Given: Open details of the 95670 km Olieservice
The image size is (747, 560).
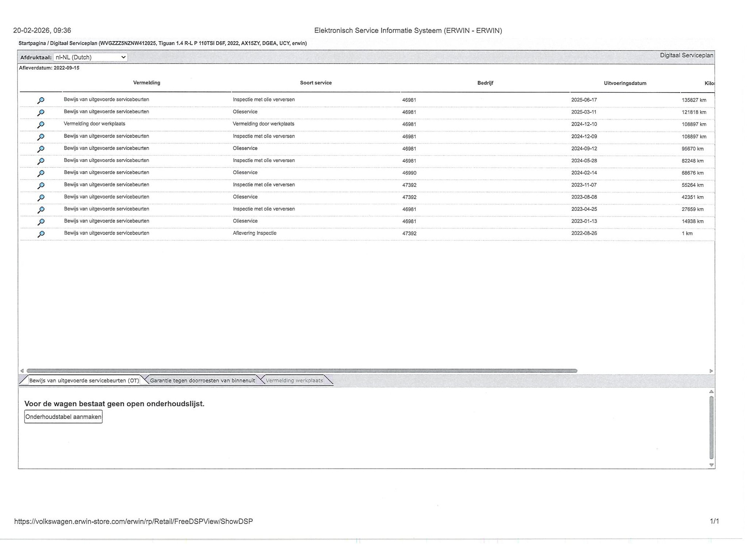Looking at the screenshot, I should pyautogui.click(x=40, y=149).
